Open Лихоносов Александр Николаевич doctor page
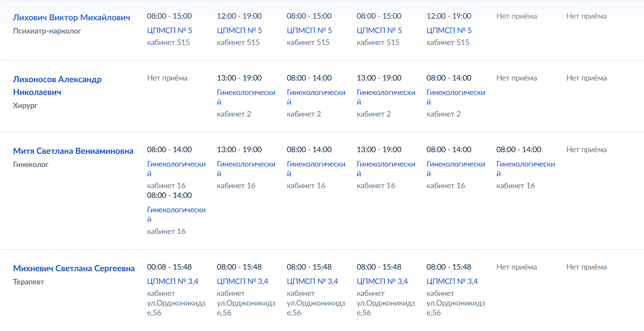644x331 pixels. tap(57, 86)
